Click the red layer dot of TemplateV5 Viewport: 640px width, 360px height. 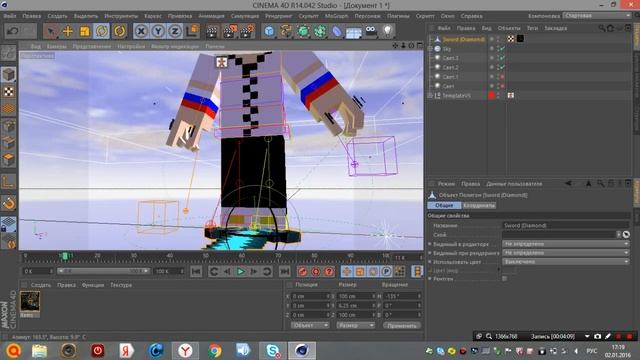click(x=491, y=96)
